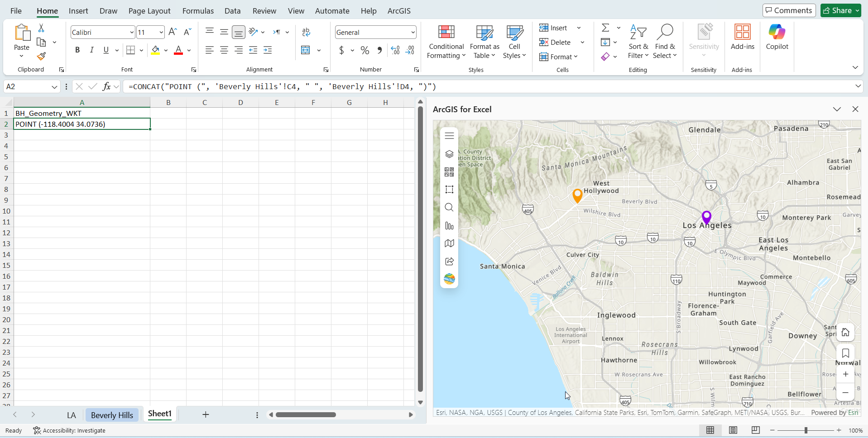Open the Basemap gallery grid icon
The width and height of the screenshot is (868, 438).
click(449, 172)
